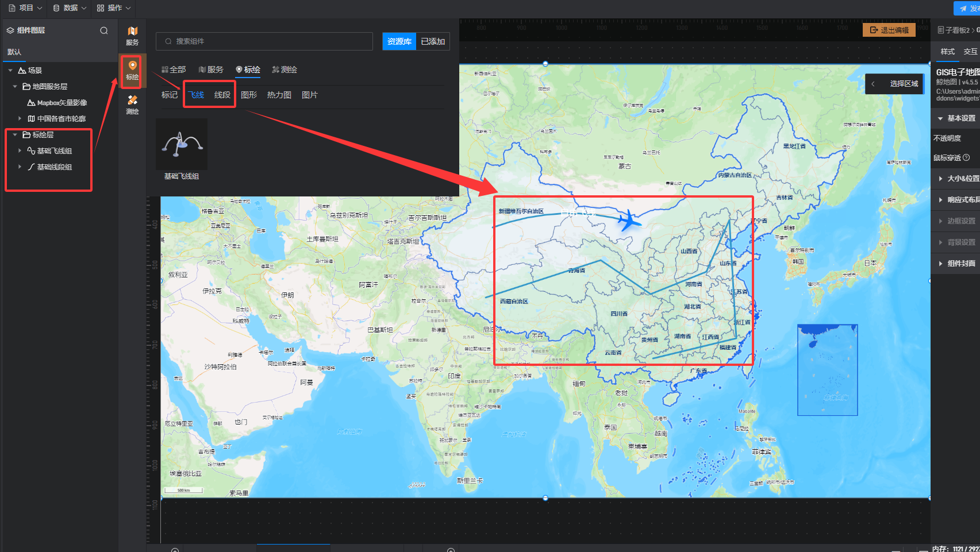Choose the 飞线 subcategory
This screenshot has height=552, width=980.
coord(196,95)
